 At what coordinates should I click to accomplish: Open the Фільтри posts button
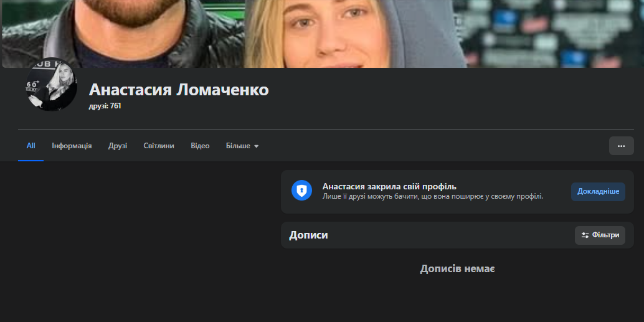(x=600, y=235)
